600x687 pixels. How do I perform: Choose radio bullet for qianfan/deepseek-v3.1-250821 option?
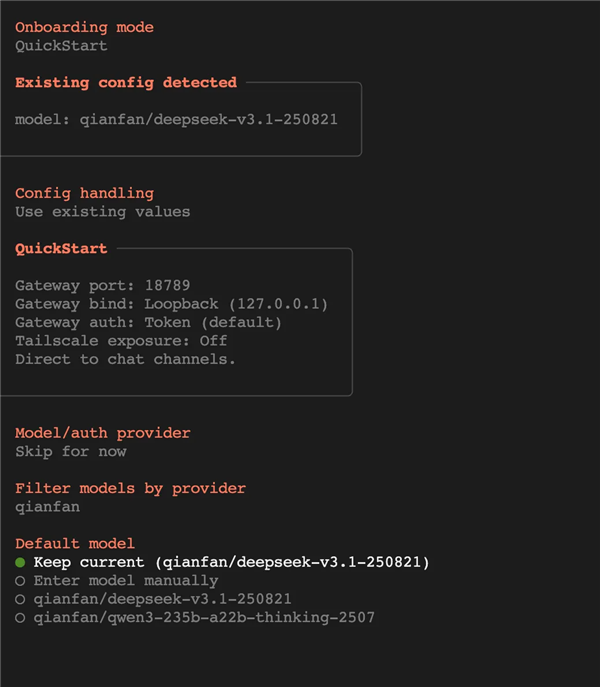(20, 599)
